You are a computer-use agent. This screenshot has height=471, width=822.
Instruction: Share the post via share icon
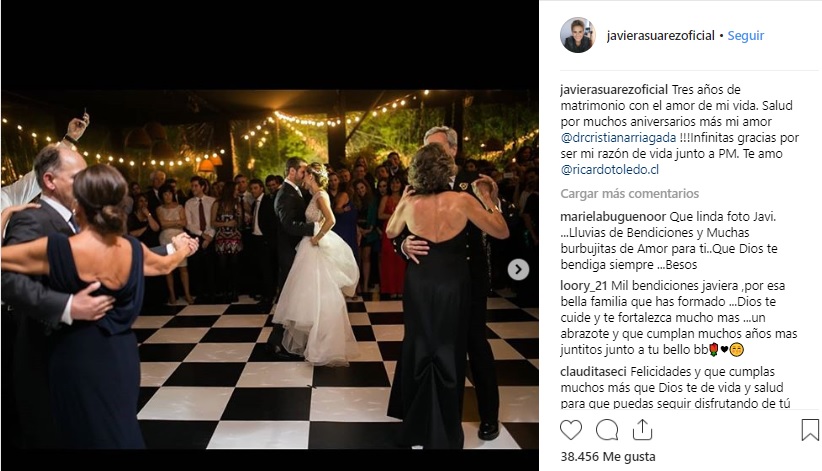click(642, 430)
